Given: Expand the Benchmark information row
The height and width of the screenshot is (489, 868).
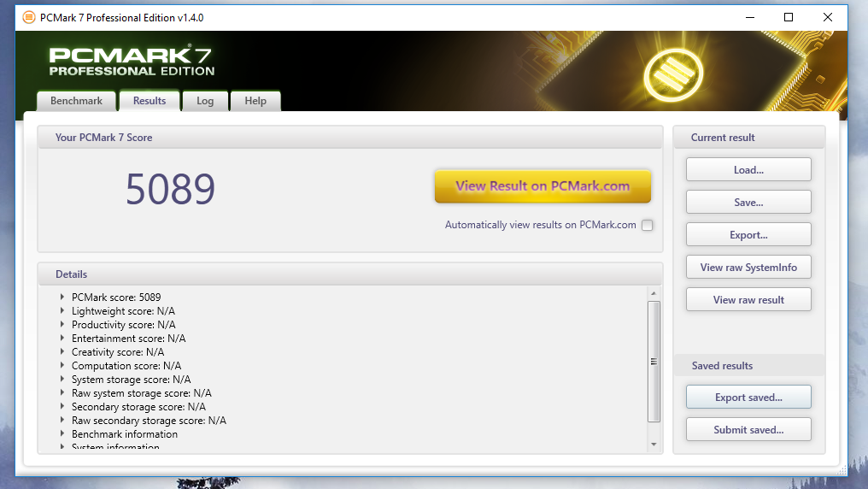Looking at the screenshot, I should [62, 433].
